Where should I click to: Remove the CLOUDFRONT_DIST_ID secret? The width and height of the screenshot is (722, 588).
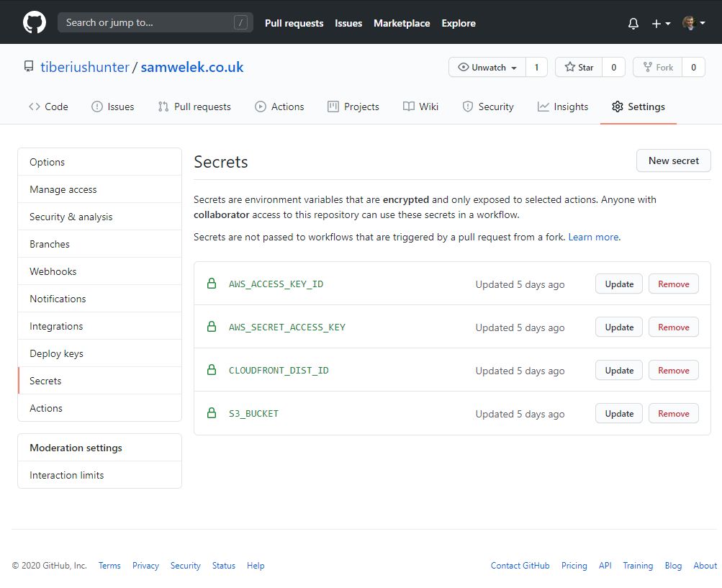(x=673, y=370)
